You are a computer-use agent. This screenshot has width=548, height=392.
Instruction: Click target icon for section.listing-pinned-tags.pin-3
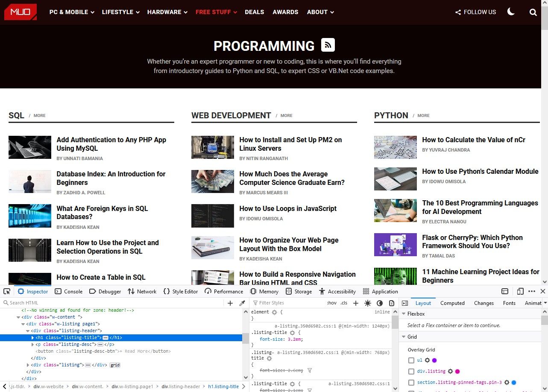(507, 383)
